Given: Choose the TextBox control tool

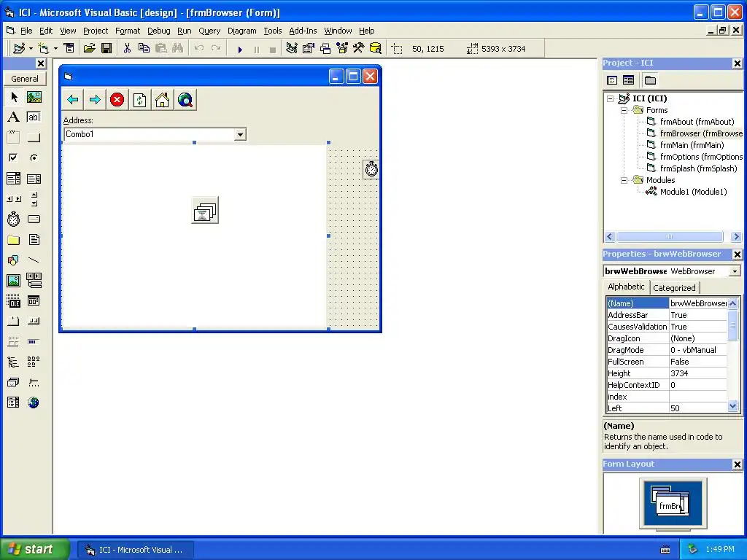Looking at the screenshot, I should pos(34,117).
